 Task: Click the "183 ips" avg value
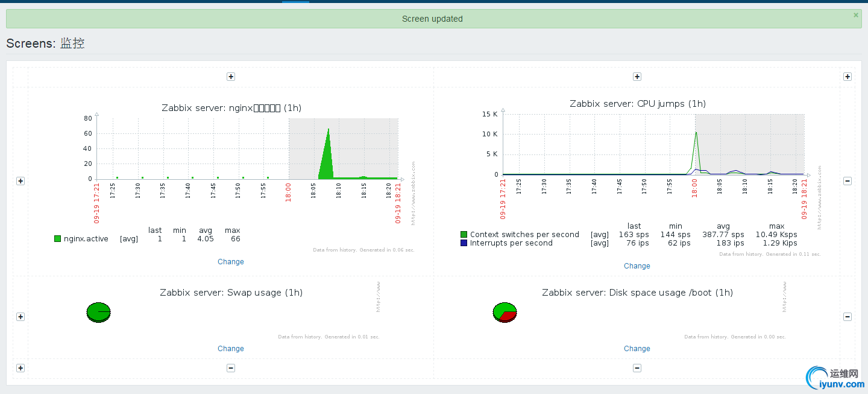click(x=731, y=243)
